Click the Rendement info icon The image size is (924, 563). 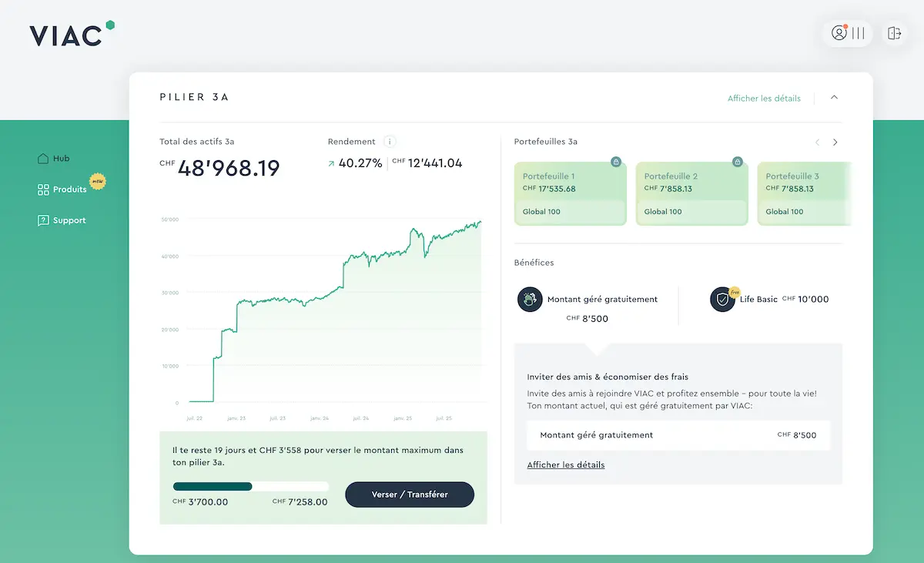[x=390, y=142]
